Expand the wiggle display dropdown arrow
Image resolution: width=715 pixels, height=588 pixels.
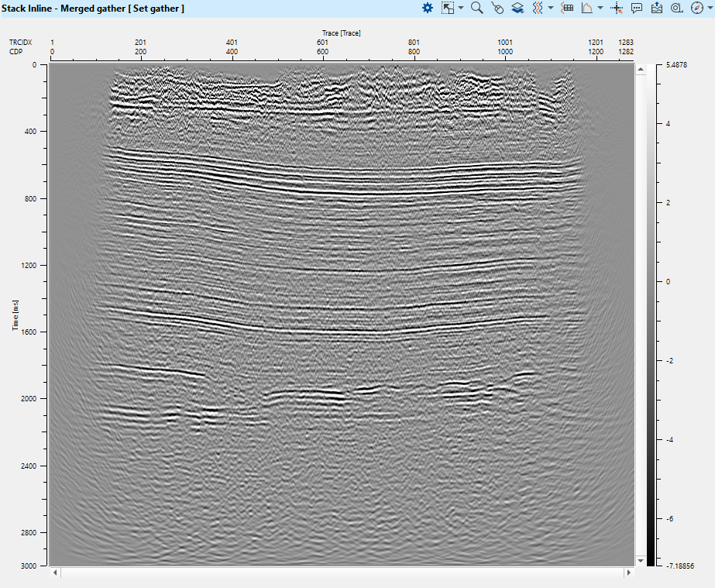(x=550, y=8)
